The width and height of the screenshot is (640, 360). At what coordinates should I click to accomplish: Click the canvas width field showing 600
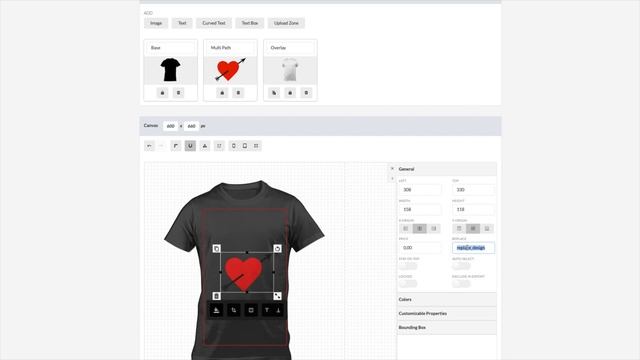click(171, 126)
